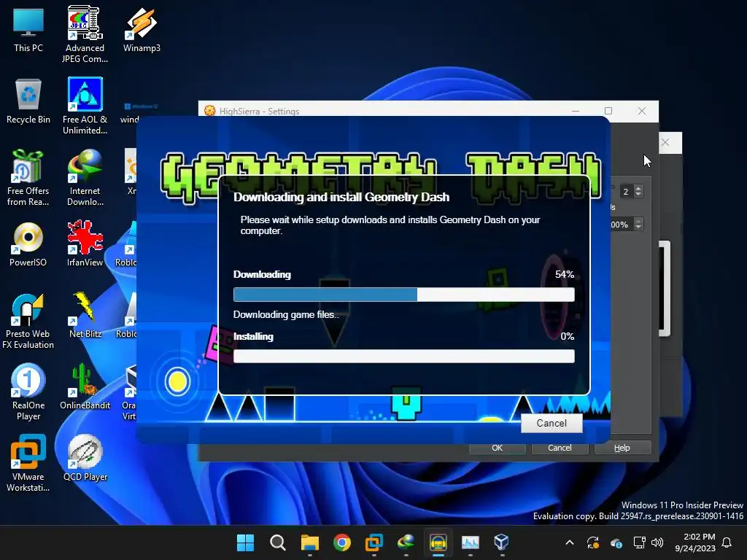Viewport: 747px width, 560px height.
Task: Open Free AOL & Unlimited shortcut
Action: [85, 106]
